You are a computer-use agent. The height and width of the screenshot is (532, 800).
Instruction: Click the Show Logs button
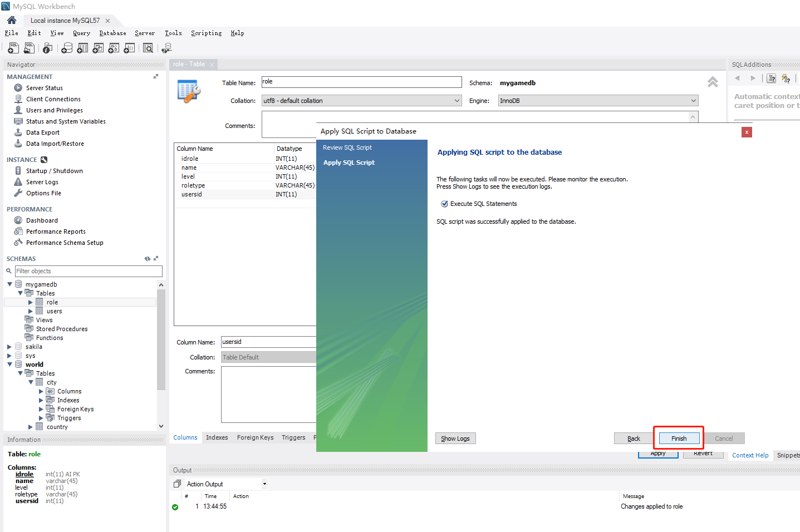click(455, 439)
